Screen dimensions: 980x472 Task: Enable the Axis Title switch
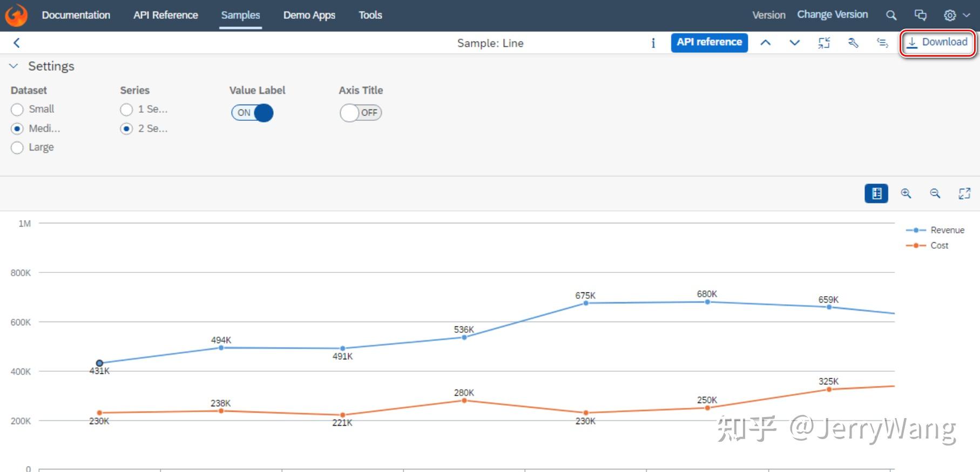[361, 113]
